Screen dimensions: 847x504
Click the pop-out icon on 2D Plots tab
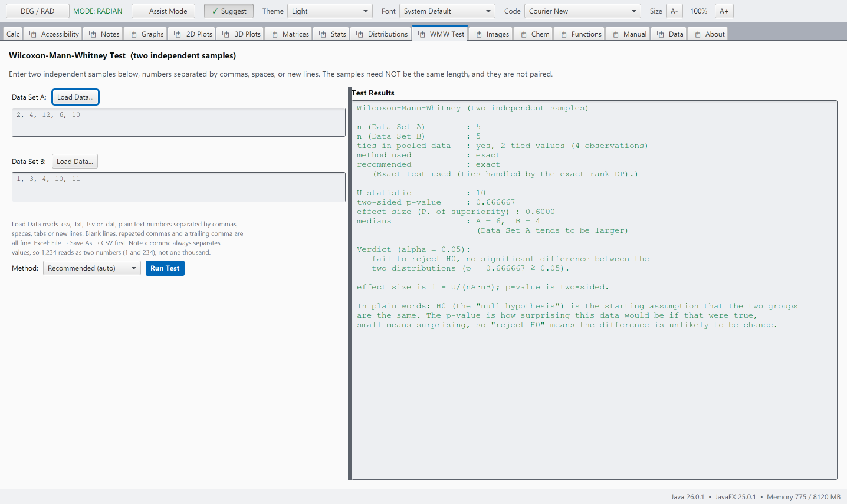(178, 34)
